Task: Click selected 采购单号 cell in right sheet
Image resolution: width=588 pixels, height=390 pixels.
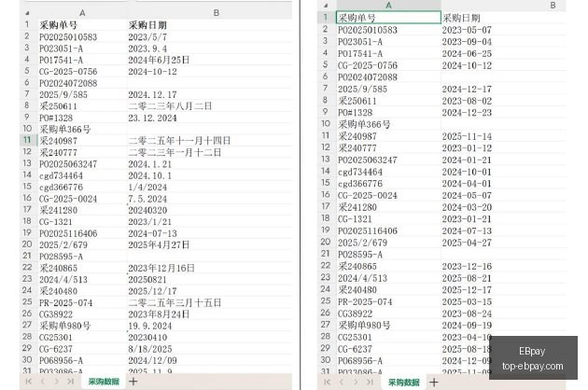Action: [388, 17]
